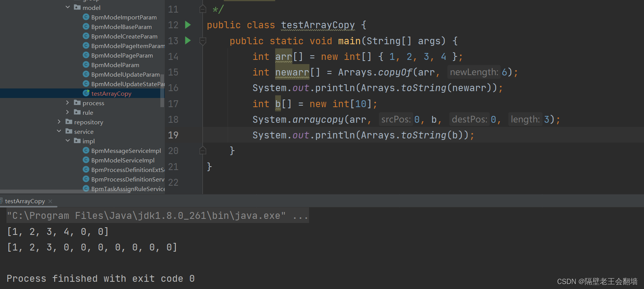
Task: Click the BpmMessageServiceImpl class icon
Action: coord(86,150)
